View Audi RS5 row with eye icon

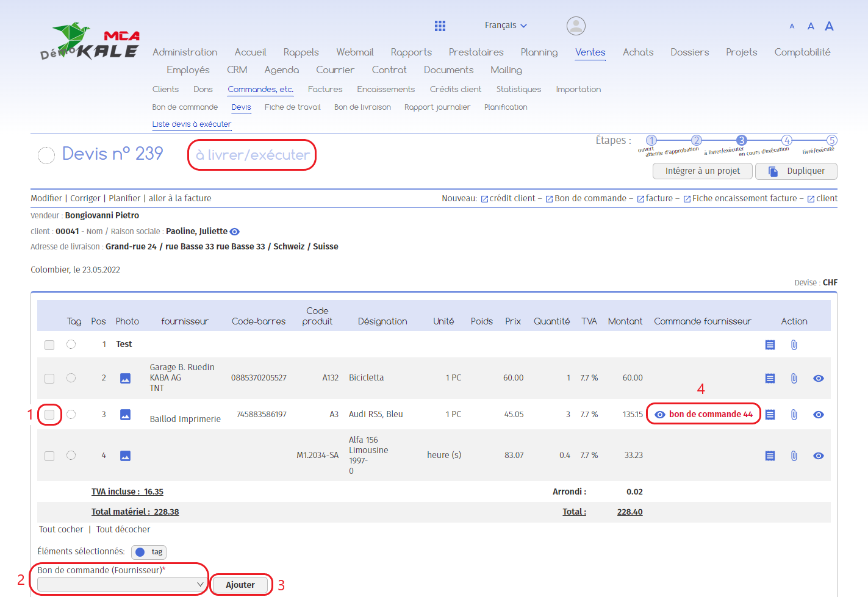(819, 415)
